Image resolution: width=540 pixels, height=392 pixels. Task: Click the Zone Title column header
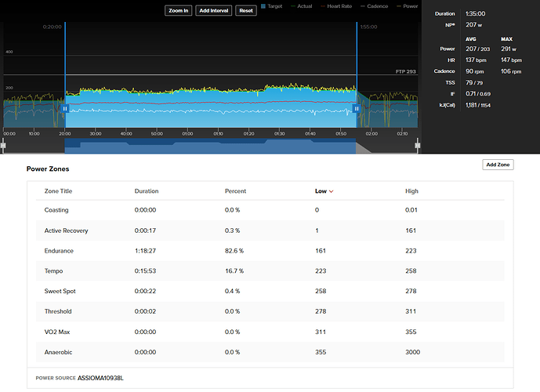coord(58,191)
